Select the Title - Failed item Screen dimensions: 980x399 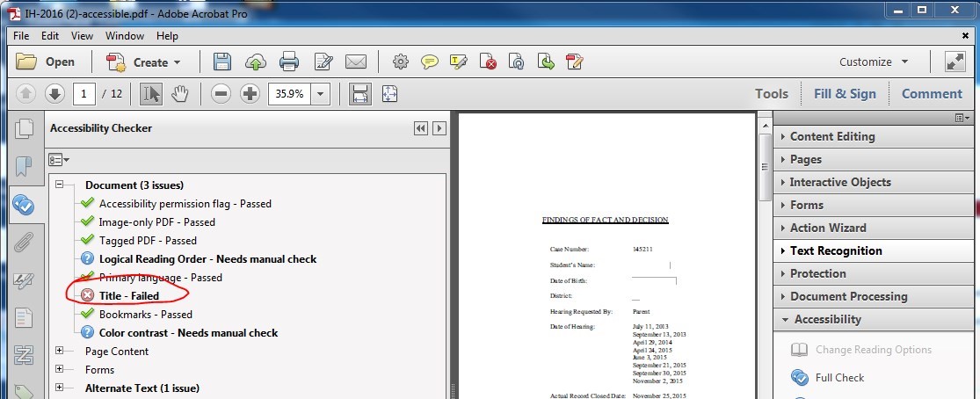[128, 296]
